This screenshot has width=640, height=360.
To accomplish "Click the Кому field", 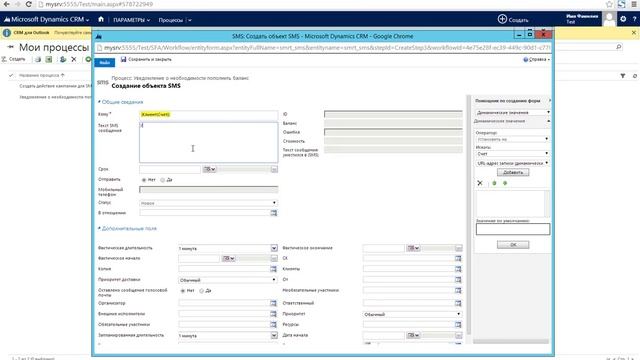I will 209,115.
